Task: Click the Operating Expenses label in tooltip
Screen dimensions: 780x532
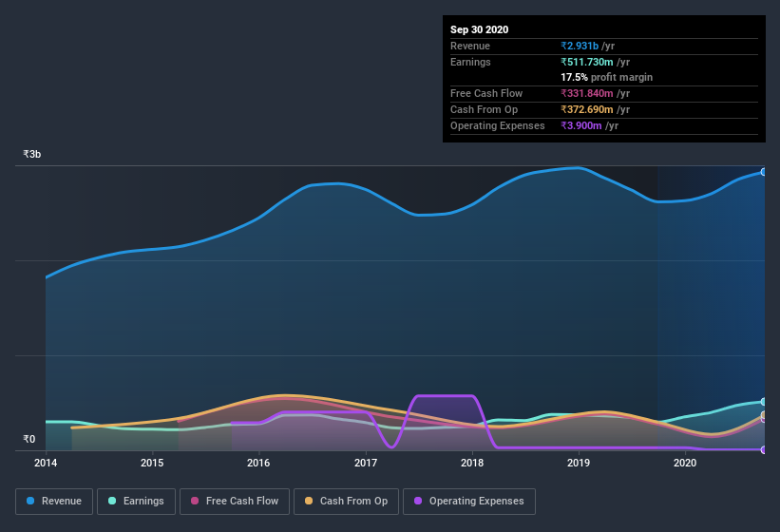Action: tap(498, 125)
